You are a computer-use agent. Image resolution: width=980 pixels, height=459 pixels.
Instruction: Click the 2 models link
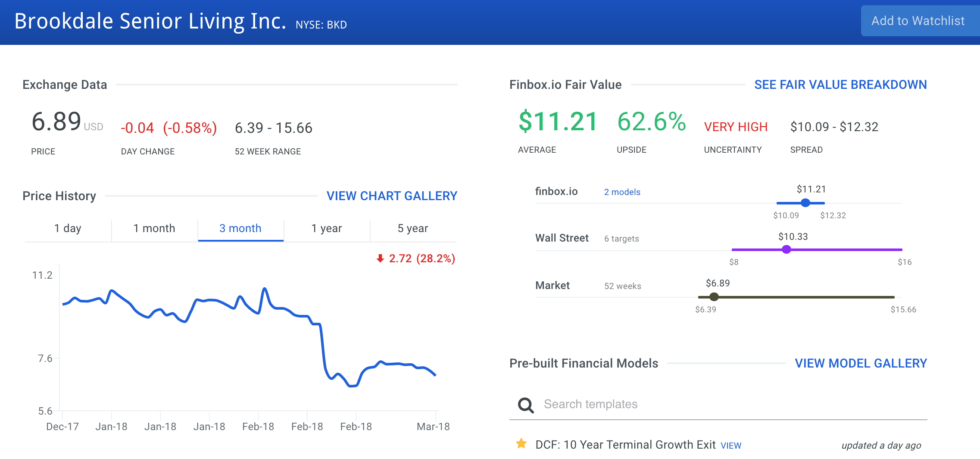622,192
